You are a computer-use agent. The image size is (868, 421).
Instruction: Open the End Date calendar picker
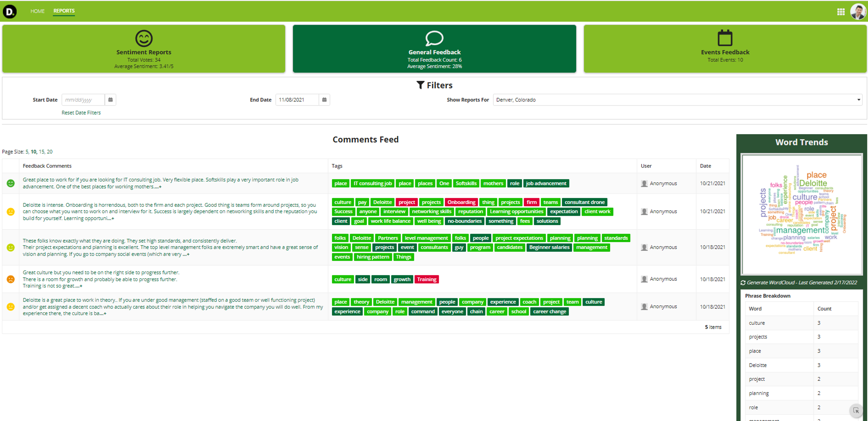[324, 100]
